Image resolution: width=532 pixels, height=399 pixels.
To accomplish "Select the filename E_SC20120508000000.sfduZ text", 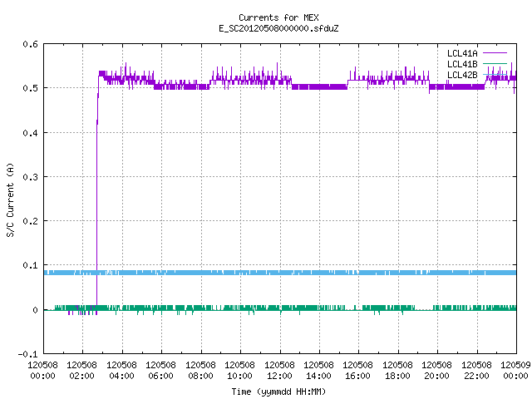I will (x=278, y=28).
